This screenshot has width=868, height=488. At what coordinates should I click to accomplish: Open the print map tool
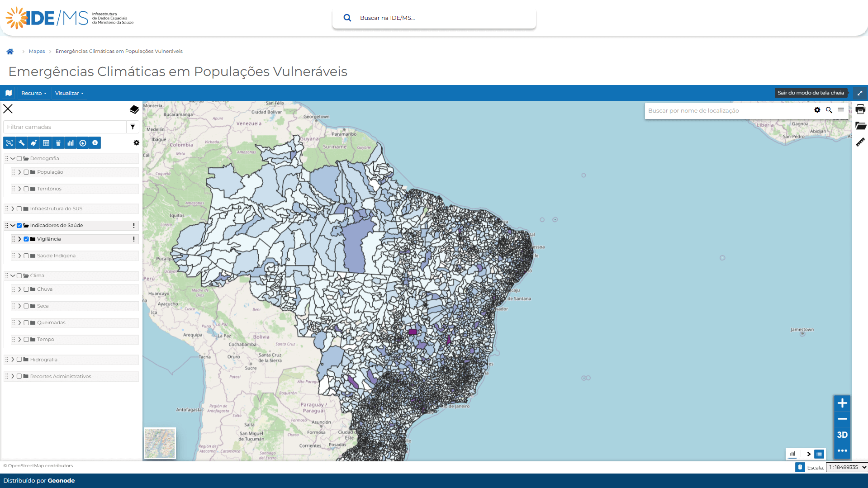(x=860, y=109)
